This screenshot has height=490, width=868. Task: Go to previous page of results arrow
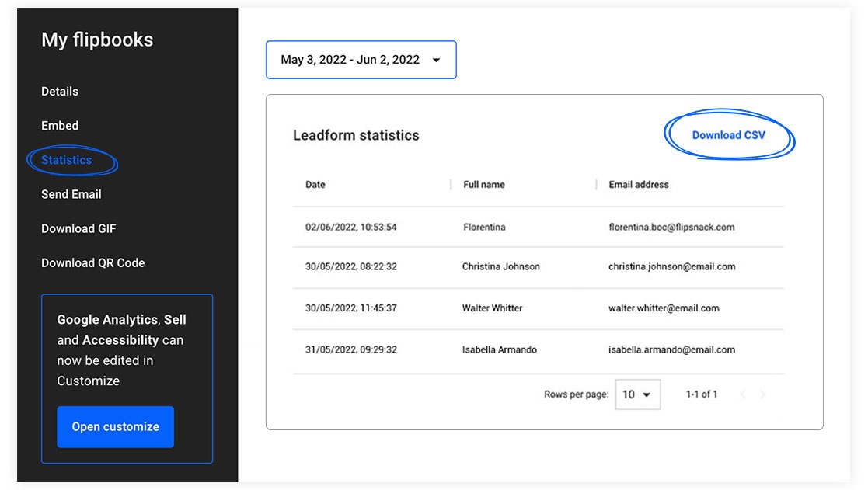[x=743, y=394]
